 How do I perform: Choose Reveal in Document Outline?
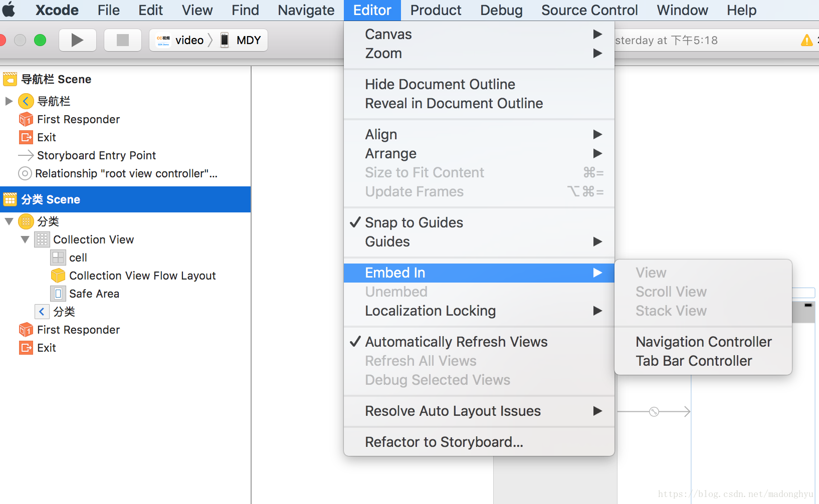tap(479, 103)
